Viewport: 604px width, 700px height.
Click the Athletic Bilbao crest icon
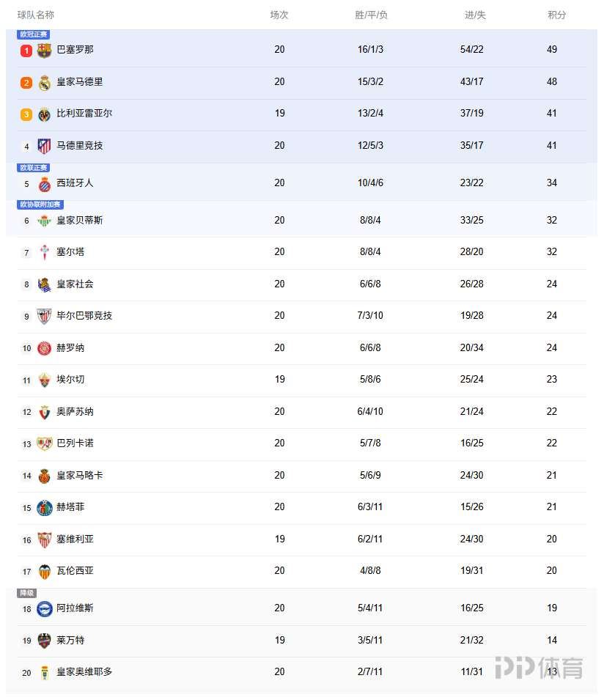[44, 316]
